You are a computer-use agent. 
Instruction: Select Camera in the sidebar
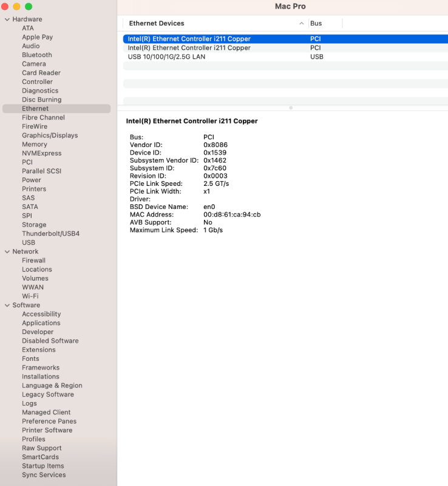[34, 64]
